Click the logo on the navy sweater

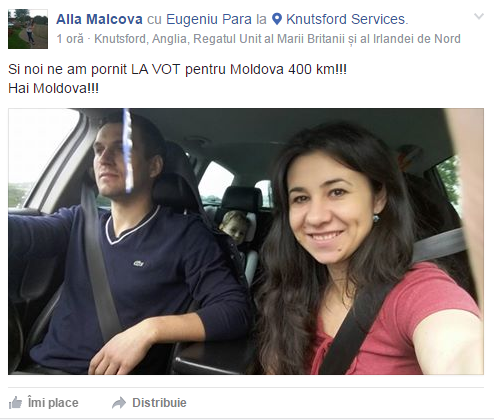pos(138,263)
